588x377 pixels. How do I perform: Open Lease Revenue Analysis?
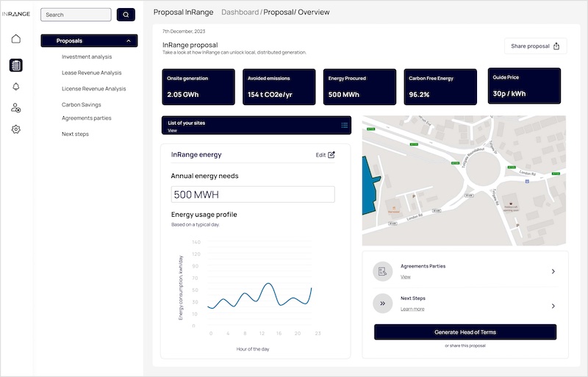91,73
